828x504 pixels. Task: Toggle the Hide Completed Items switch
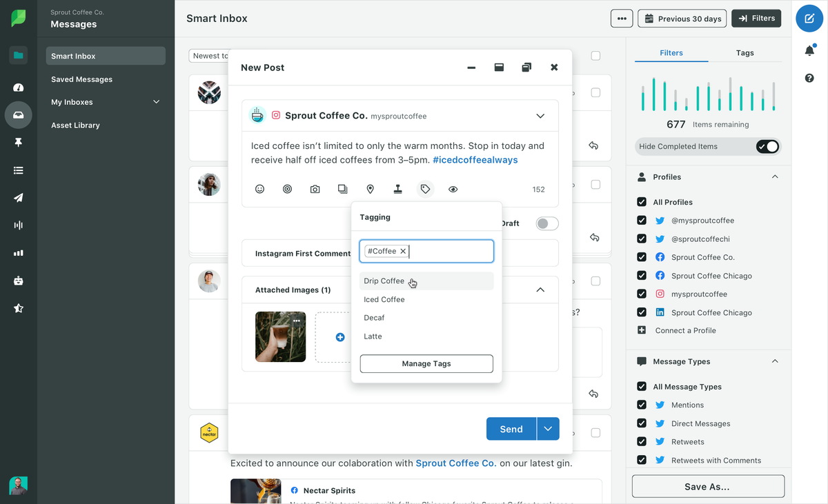(x=767, y=146)
